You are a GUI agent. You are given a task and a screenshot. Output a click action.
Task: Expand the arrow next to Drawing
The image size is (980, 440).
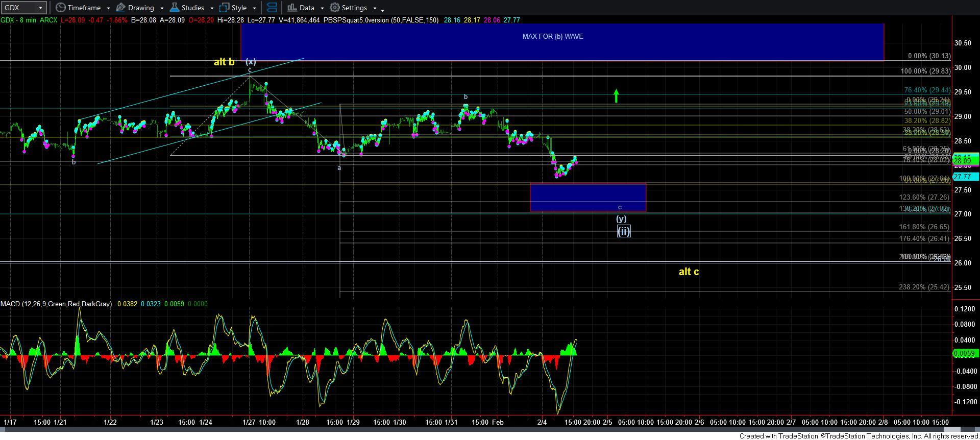coord(161,8)
